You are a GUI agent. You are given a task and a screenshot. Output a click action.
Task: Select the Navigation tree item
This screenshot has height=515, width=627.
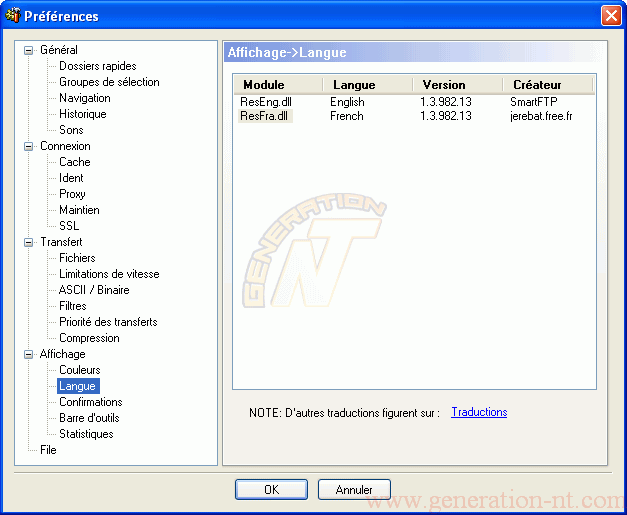point(85,98)
